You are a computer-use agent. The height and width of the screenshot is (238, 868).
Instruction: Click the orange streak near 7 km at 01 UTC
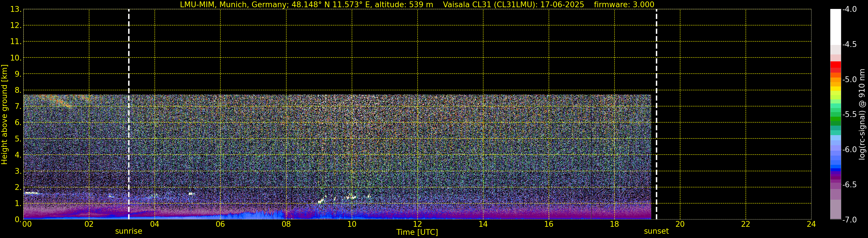(61, 101)
